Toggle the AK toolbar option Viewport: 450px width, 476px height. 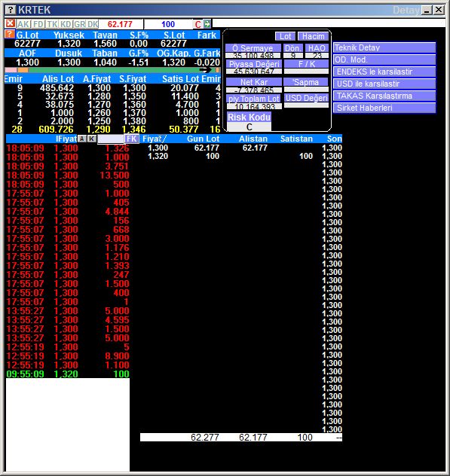[x=23, y=24]
